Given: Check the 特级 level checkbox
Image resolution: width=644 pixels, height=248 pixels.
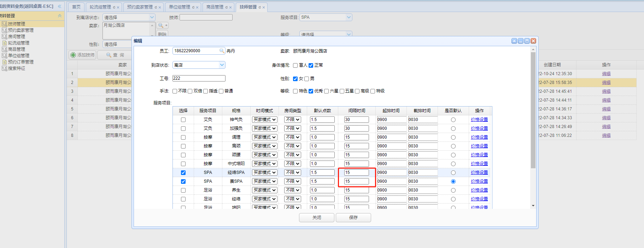Looking at the screenshot, I should (373, 91).
